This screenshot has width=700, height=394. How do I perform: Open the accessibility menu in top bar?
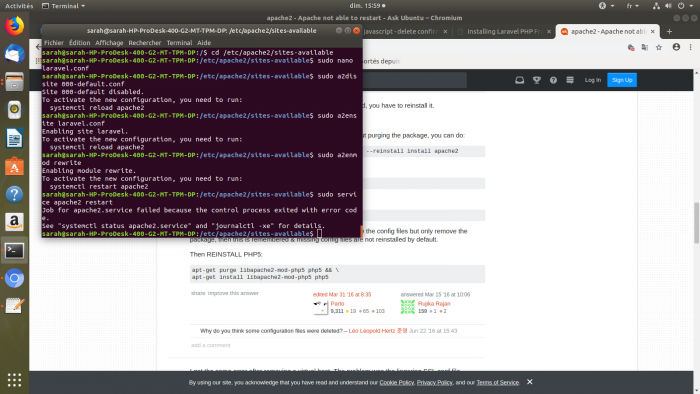606,6
